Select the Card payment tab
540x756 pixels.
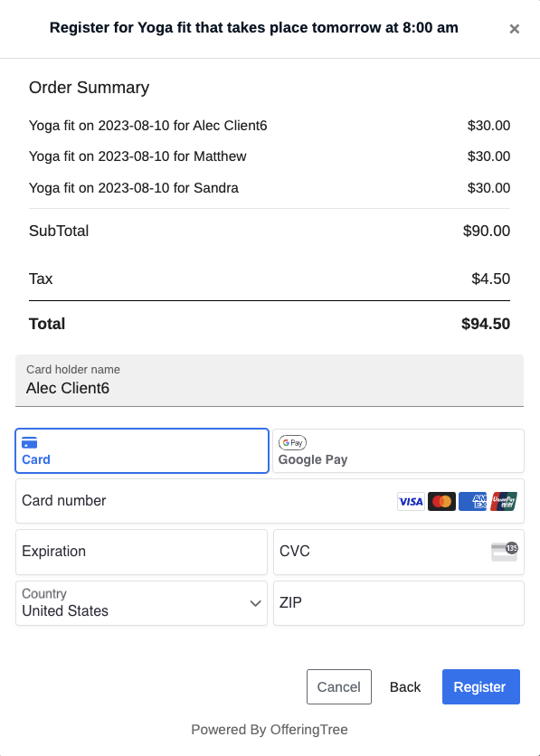tap(142, 451)
